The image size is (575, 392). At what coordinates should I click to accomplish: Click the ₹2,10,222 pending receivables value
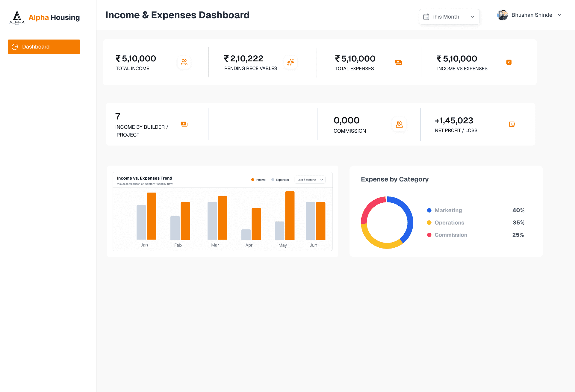[x=243, y=58]
